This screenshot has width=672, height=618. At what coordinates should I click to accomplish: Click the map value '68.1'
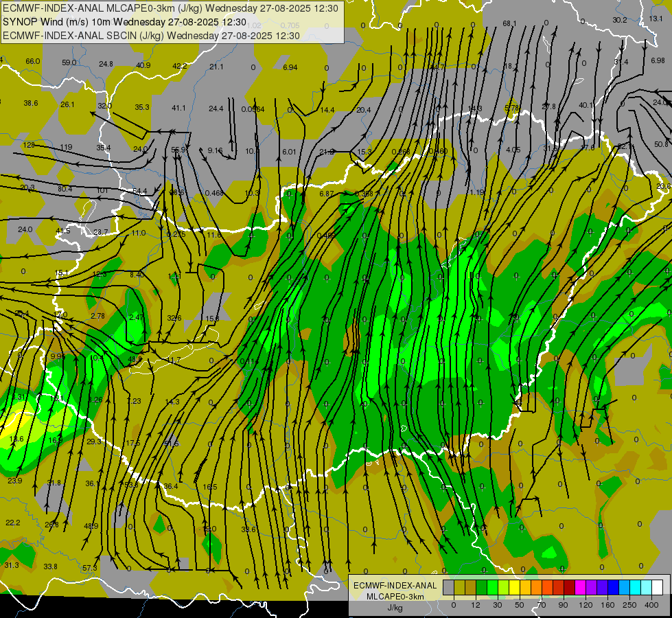click(x=509, y=23)
